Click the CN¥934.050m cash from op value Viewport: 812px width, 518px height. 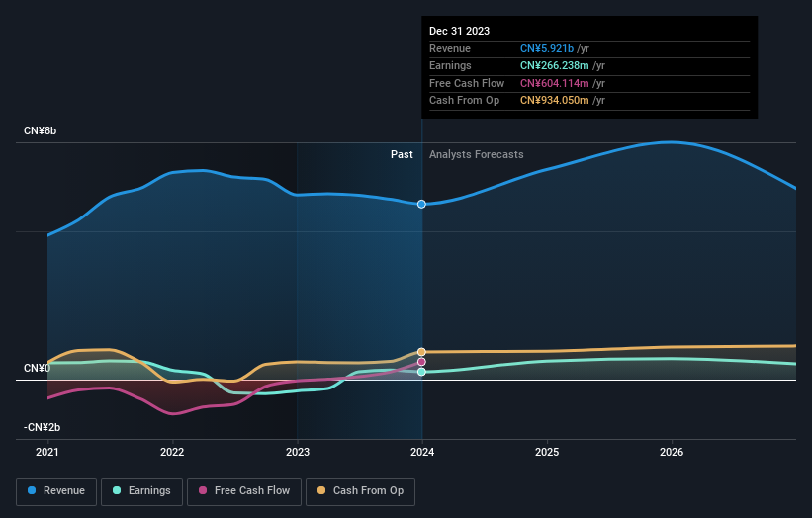(x=555, y=101)
